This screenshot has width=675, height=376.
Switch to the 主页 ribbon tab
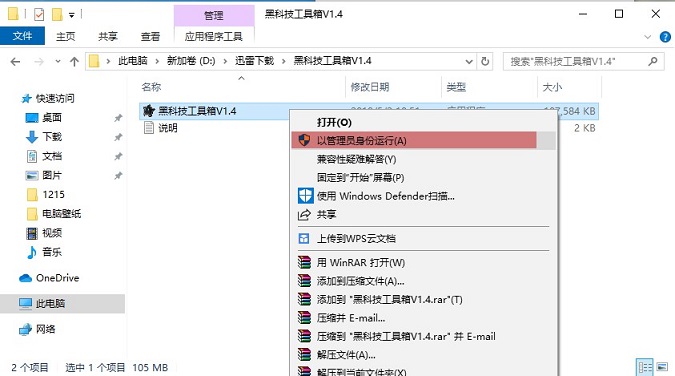click(65, 37)
